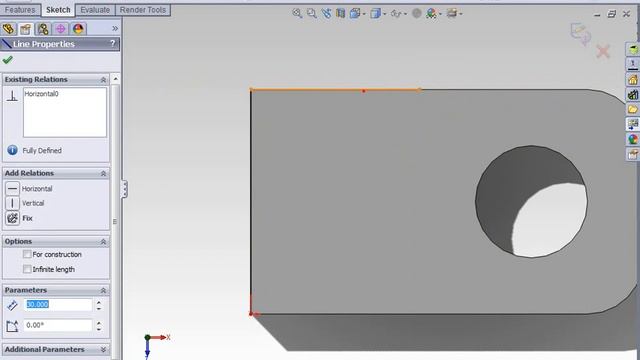The image size is (640, 360).
Task: Click the existing relations perpendicular icon
Action: pos(12,96)
